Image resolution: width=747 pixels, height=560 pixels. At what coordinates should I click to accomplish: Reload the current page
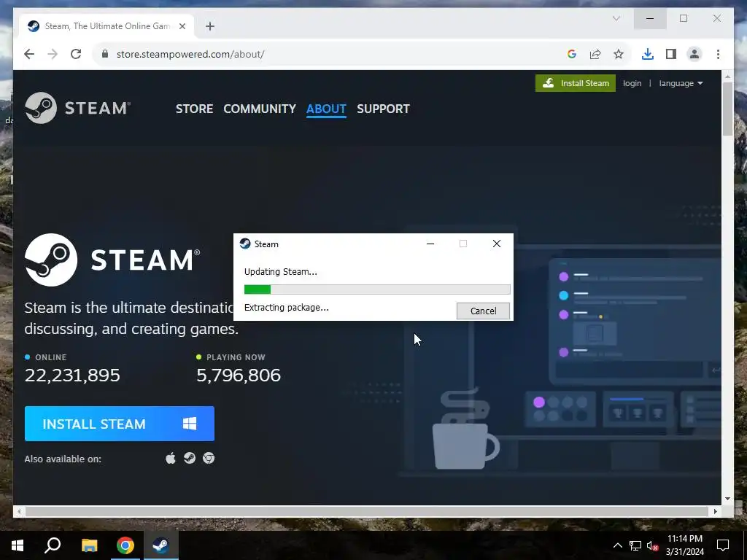click(76, 54)
